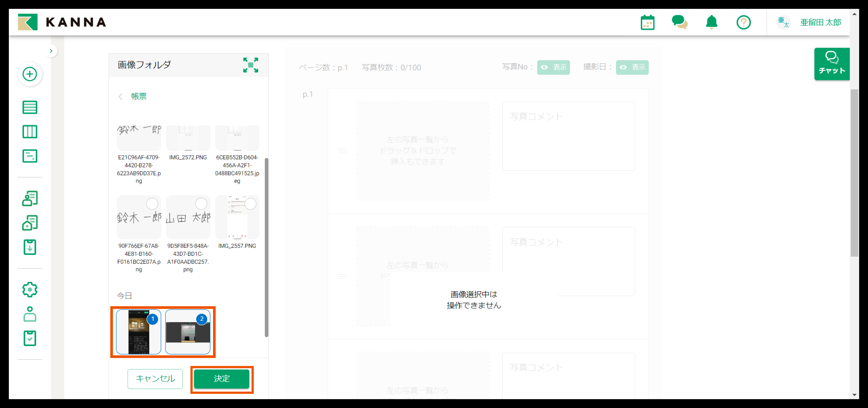
Task: Open the help question mark icon
Action: coord(743,23)
